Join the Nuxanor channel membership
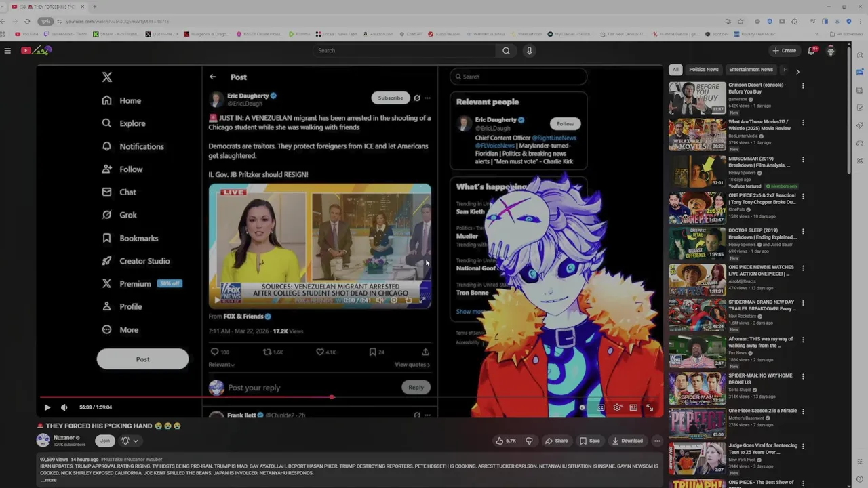 tap(104, 441)
